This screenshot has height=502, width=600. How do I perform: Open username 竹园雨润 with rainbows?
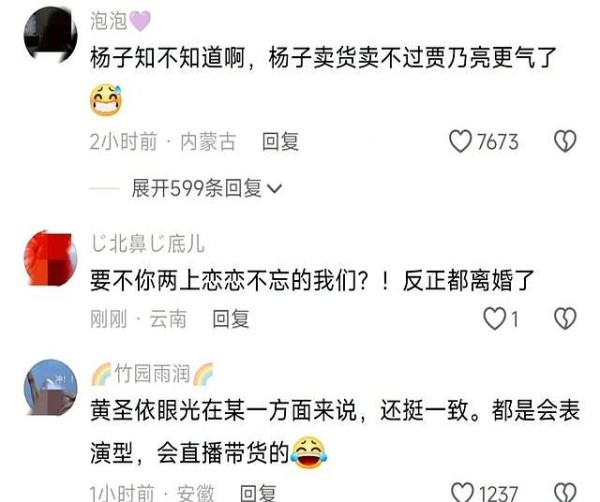(x=152, y=373)
